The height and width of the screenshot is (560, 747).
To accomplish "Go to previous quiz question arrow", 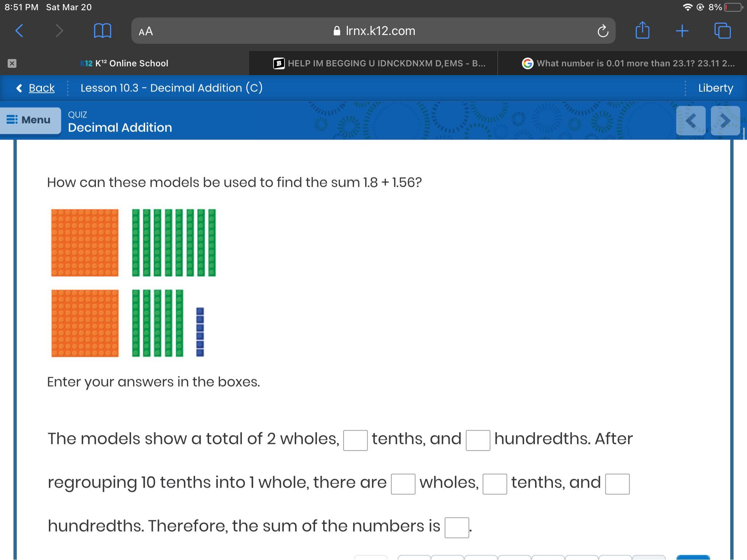I will [691, 121].
